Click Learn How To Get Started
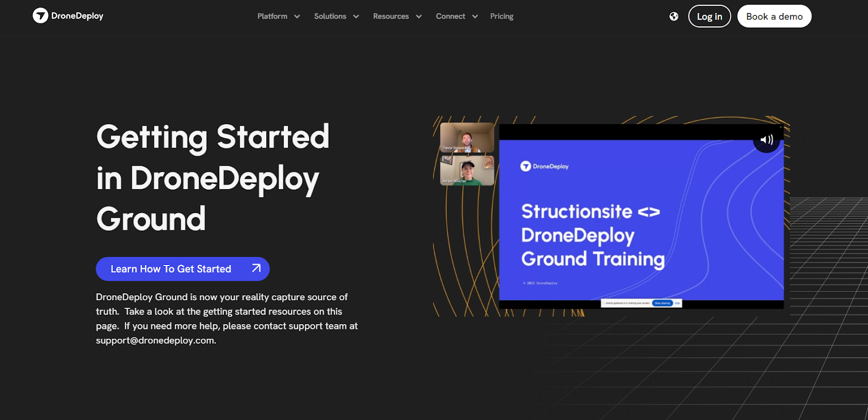The width and height of the screenshot is (868, 420). tap(183, 269)
